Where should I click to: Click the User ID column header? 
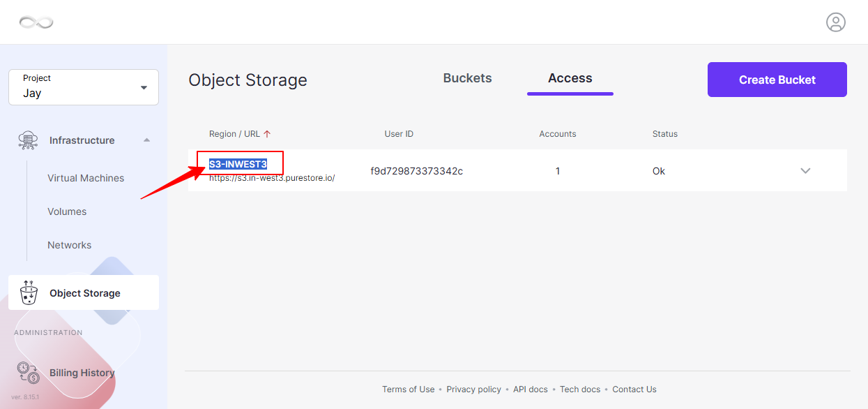click(x=399, y=134)
